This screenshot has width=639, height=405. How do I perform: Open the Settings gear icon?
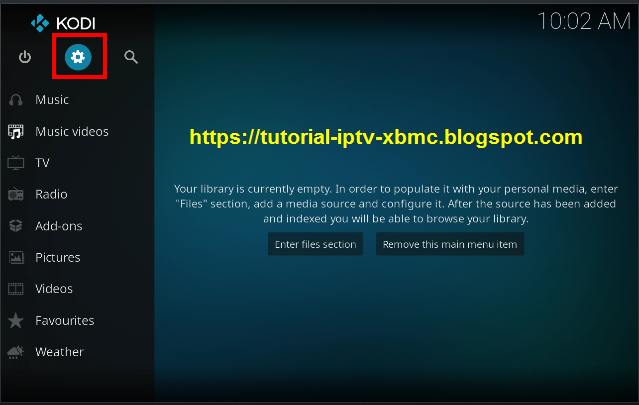78,57
